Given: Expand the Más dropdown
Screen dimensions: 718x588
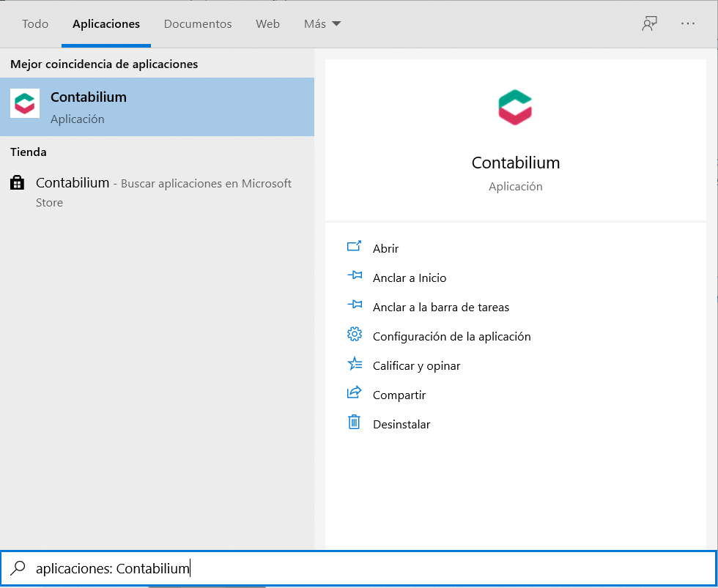Looking at the screenshot, I should (x=322, y=23).
